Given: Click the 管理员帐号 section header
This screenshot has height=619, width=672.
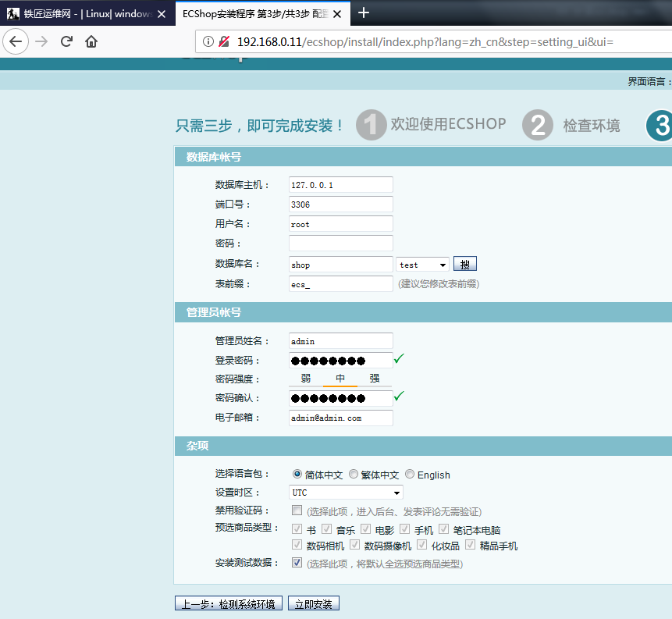Looking at the screenshot, I should click(x=213, y=312).
